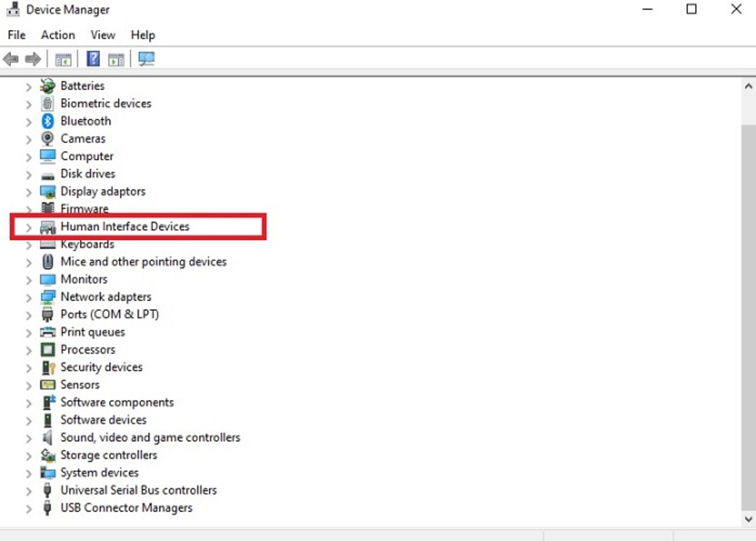The image size is (756, 541).
Task: Click the Bluetooth category icon
Action: [48, 121]
